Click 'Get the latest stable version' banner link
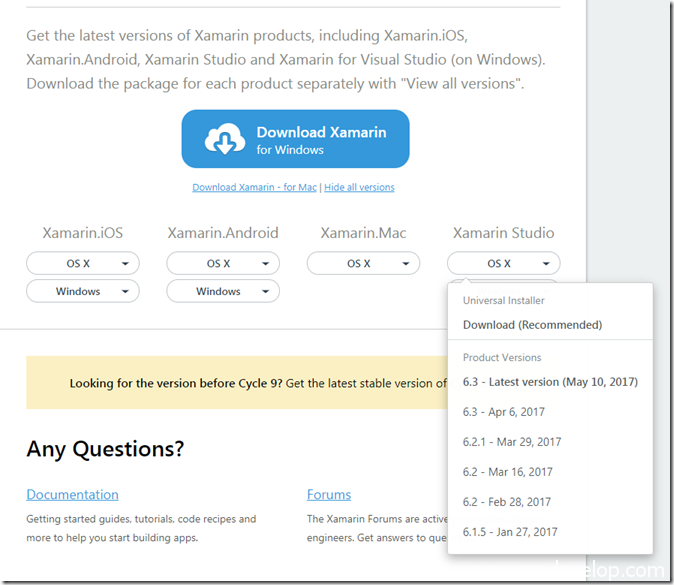Screen dimensions: 674x585 point(368,383)
